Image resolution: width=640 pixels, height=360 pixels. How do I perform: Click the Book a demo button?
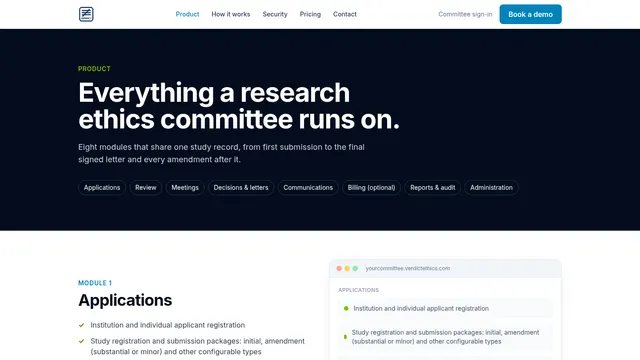(531, 14)
